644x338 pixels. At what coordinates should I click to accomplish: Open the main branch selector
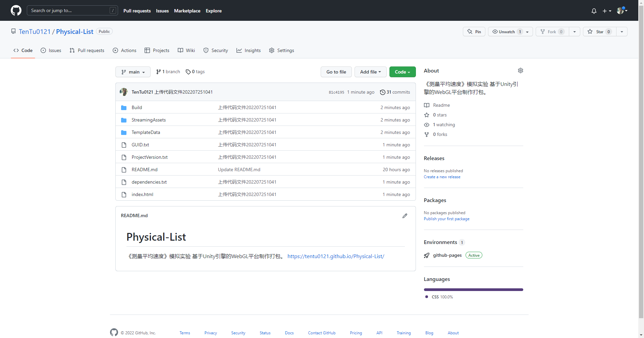[133, 72]
